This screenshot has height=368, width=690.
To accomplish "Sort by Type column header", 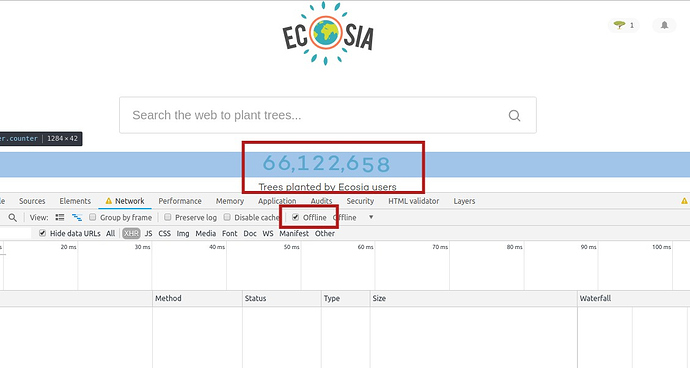I will pyautogui.click(x=345, y=298).
